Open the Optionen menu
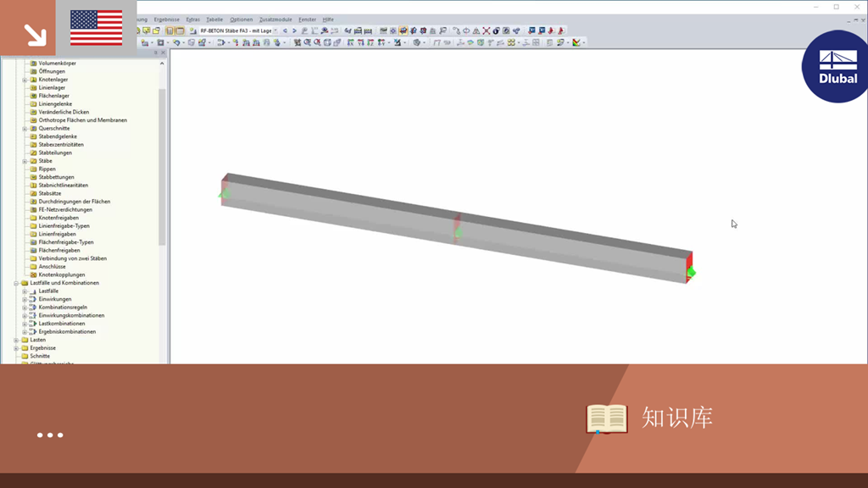The width and height of the screenshot is (868, 488). tap(241, 19)
